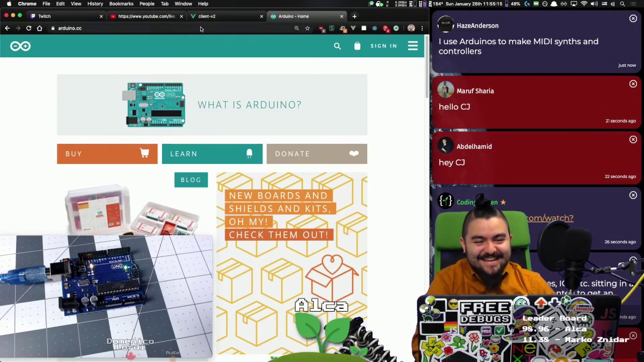Go back in browser history
Viewport: 644px width, 362px height.
tap(7, 28)
